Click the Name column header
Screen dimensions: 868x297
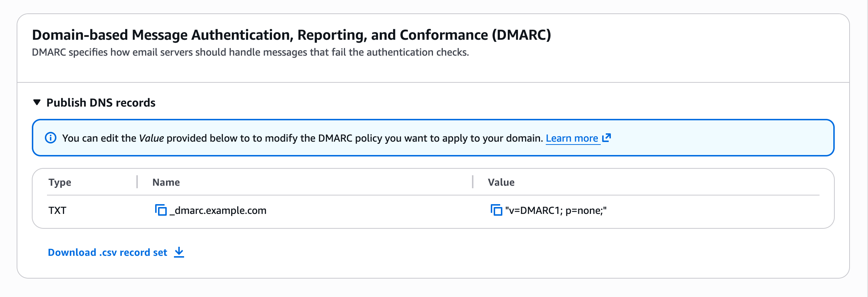[166, 182]
